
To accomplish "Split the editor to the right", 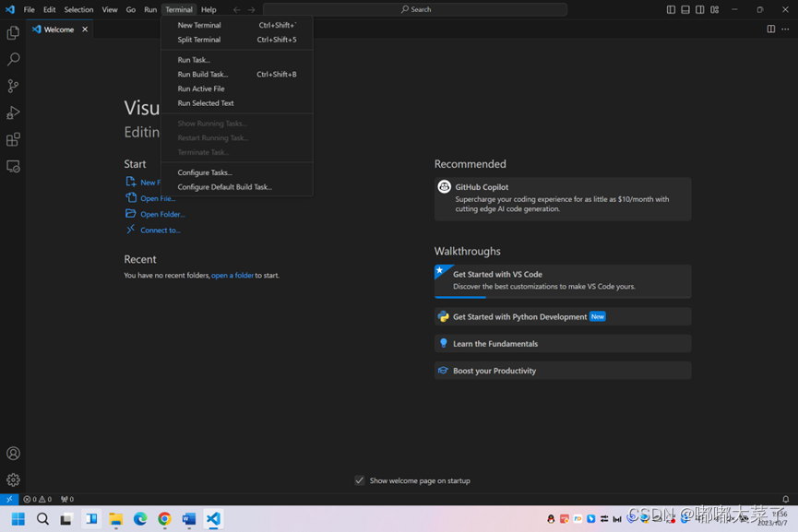I will (x=771, y=29).
